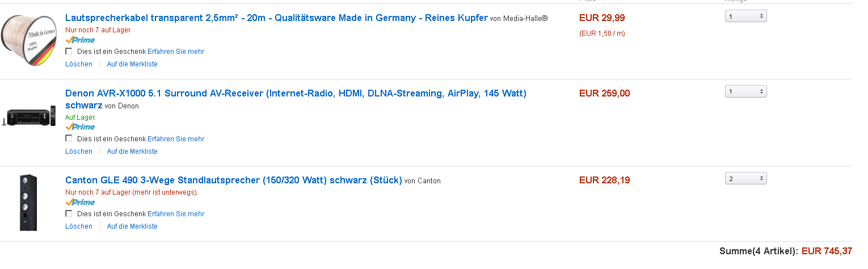Tick gift checkbox for Canton GLE 490

pyautogui.click(x=69, y=214)
